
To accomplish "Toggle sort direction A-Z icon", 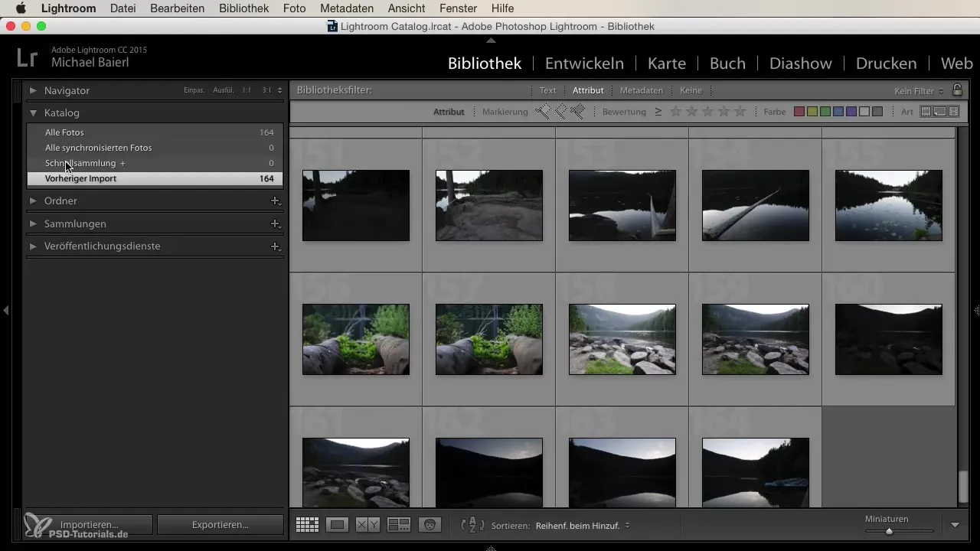I will tap(472, 525).
